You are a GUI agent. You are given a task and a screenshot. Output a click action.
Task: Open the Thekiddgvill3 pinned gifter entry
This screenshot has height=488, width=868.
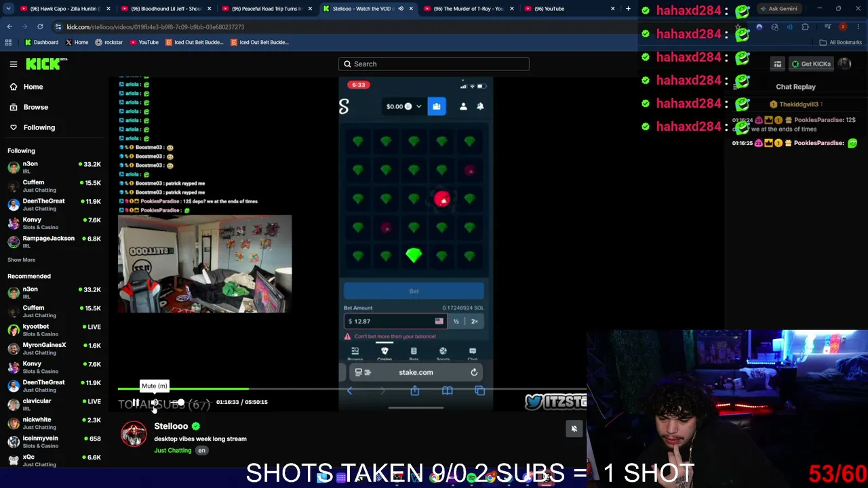pos(795,104)
